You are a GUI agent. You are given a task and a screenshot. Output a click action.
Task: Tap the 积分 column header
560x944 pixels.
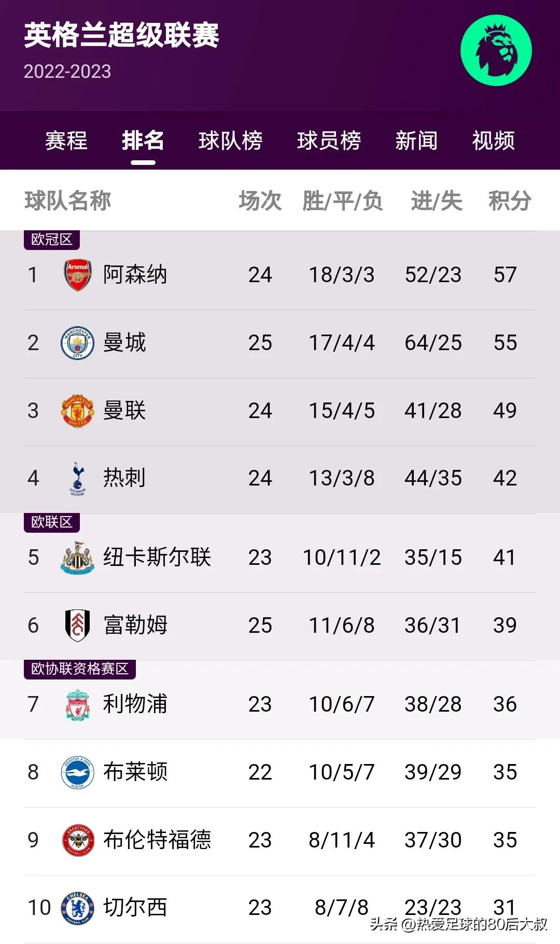click(x=510, y=201)
